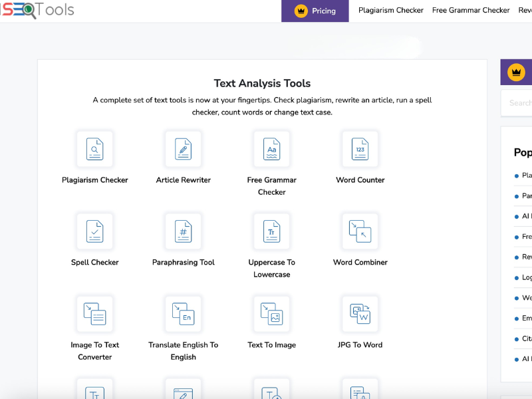Click the Article Rewriter text link
532x399 pixels.
click(x=184, y=180)
